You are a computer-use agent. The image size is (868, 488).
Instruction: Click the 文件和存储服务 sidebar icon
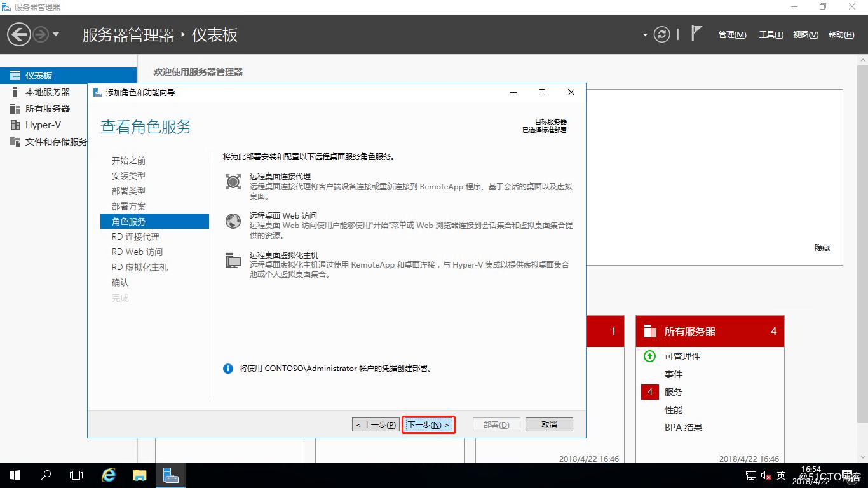[15, 142]
